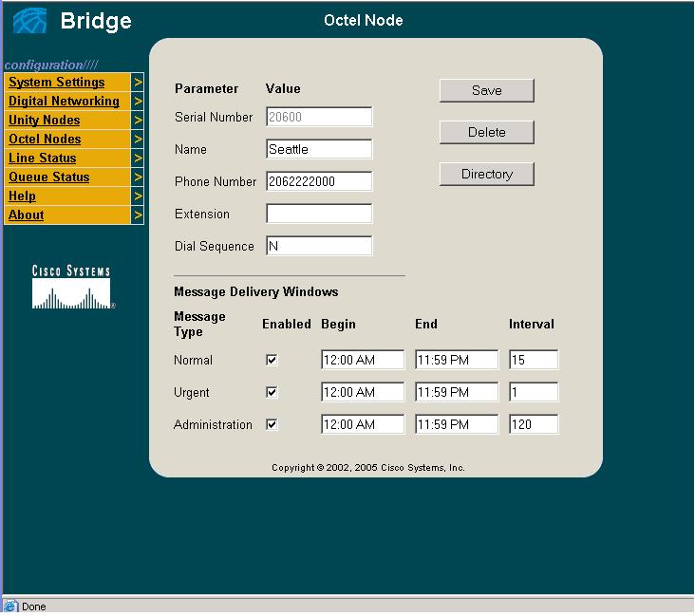Screen dimensions: 695x616
Task: Expand the Octel Nodes arrow
Action: [138, 140]
